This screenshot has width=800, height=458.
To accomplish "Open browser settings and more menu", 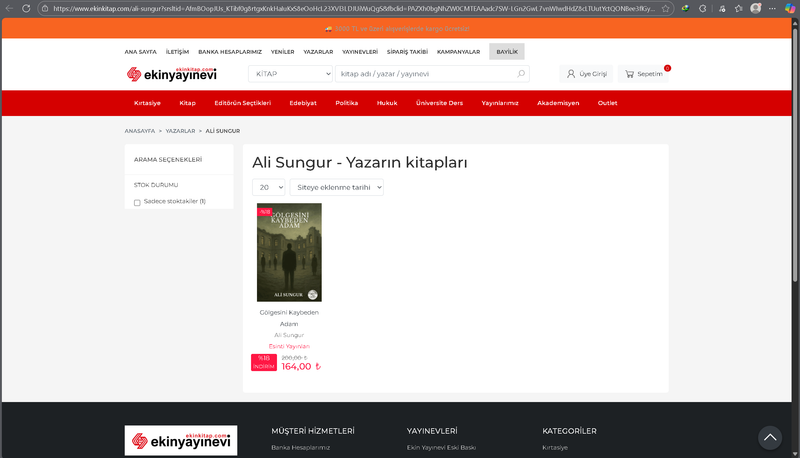I will [x=772, y=8].
